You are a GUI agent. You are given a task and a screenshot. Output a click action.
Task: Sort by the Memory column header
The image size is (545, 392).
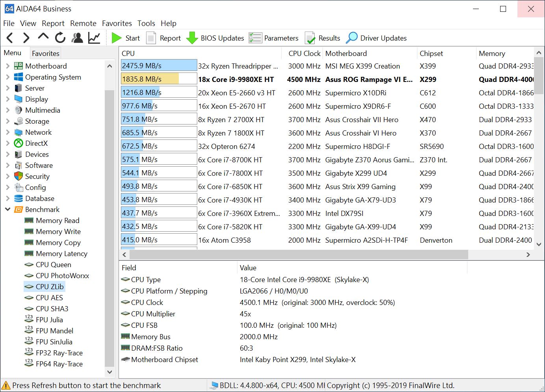tap(505, 53)
